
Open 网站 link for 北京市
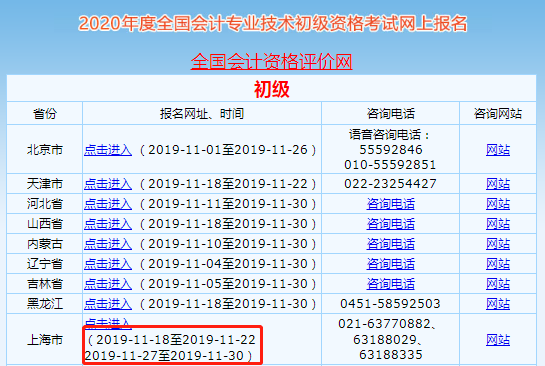point(498,150)
